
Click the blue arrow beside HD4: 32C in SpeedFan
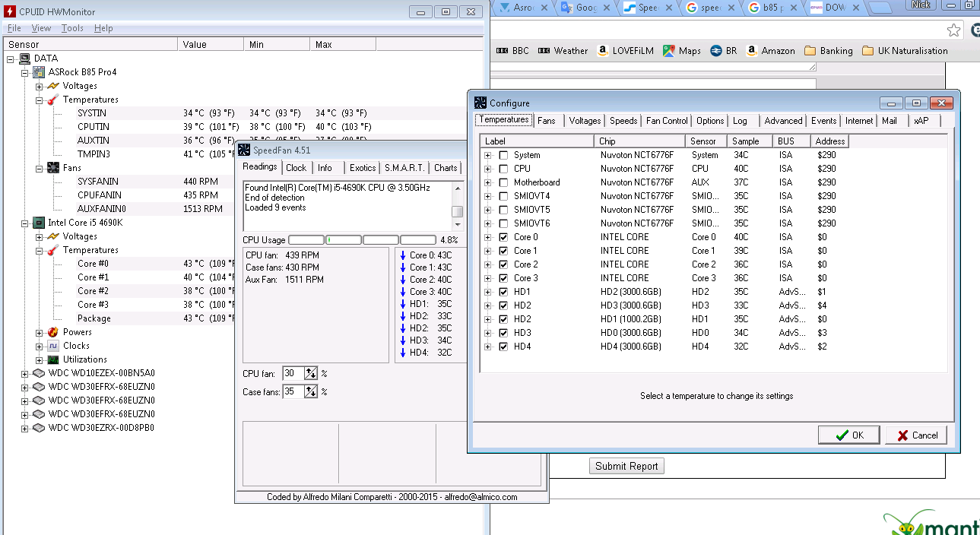click(x=403, y=353)
